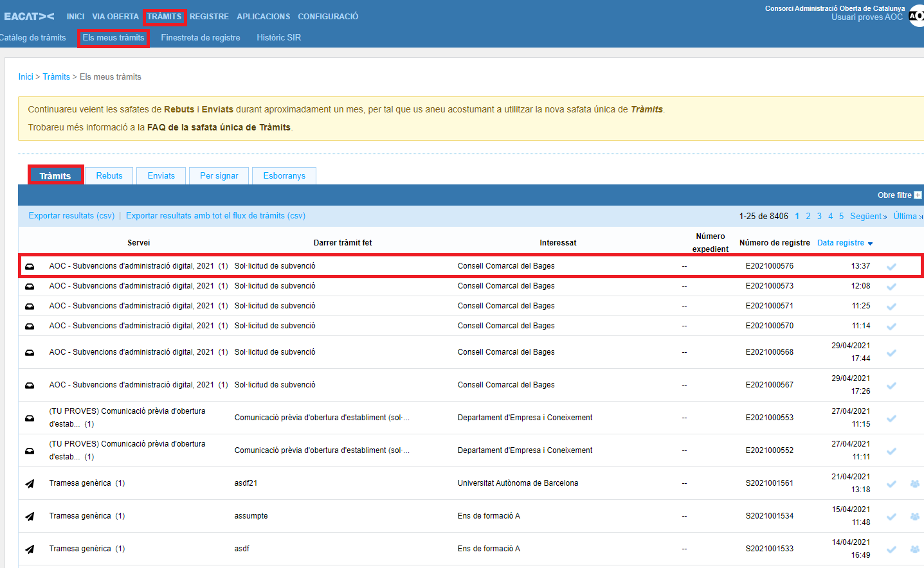
Task: Open the CONFIGURACIÓ top menu
Action: pos(328,17)
